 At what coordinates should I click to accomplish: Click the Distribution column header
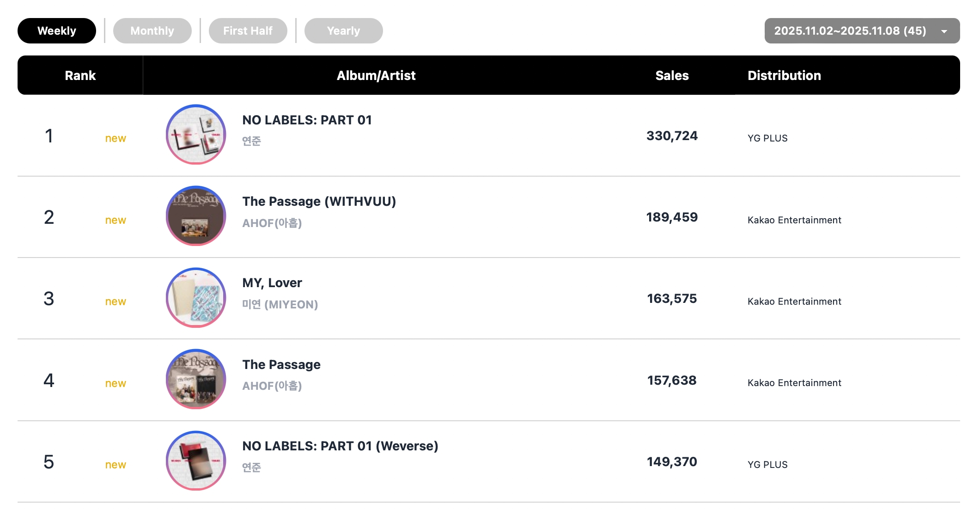[x=784, y=75]
